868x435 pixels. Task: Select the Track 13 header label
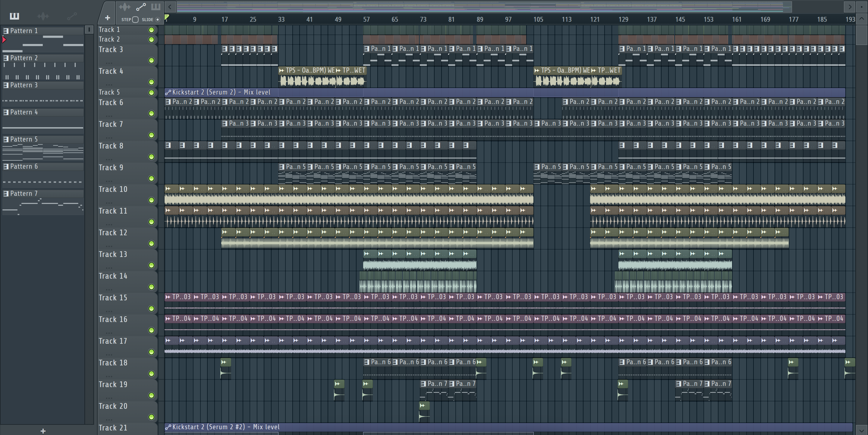tap(113, 255)
